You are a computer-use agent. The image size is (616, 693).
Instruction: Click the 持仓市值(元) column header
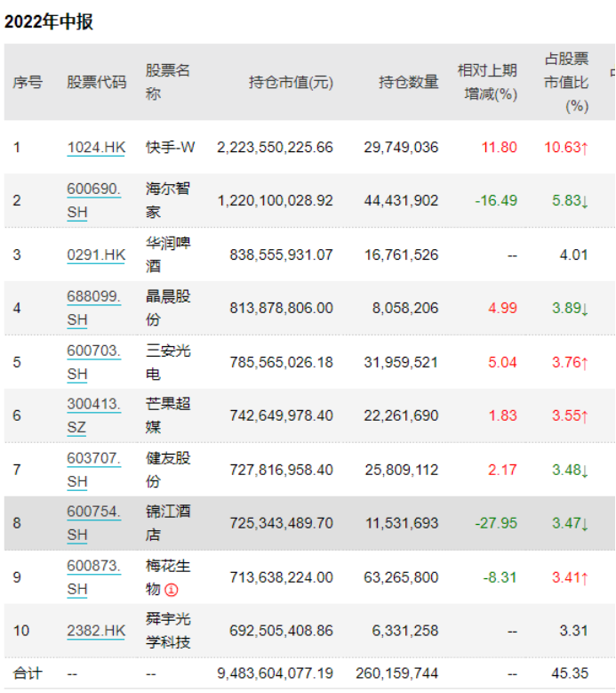[x=291, y=83]
